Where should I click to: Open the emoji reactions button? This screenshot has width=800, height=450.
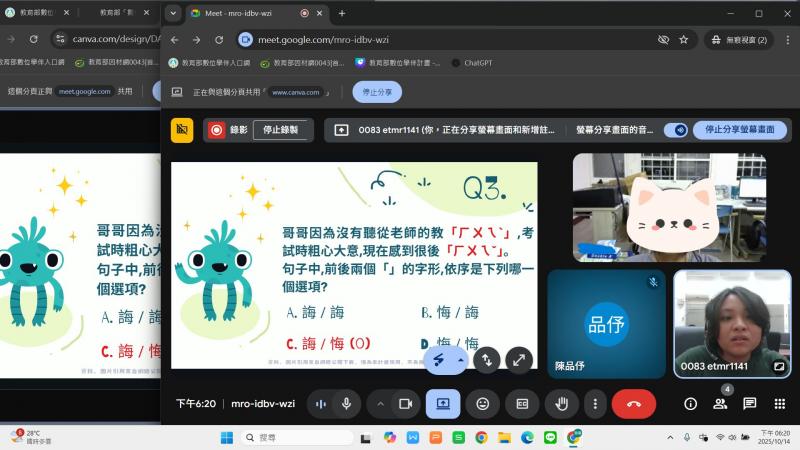(483, 404)
